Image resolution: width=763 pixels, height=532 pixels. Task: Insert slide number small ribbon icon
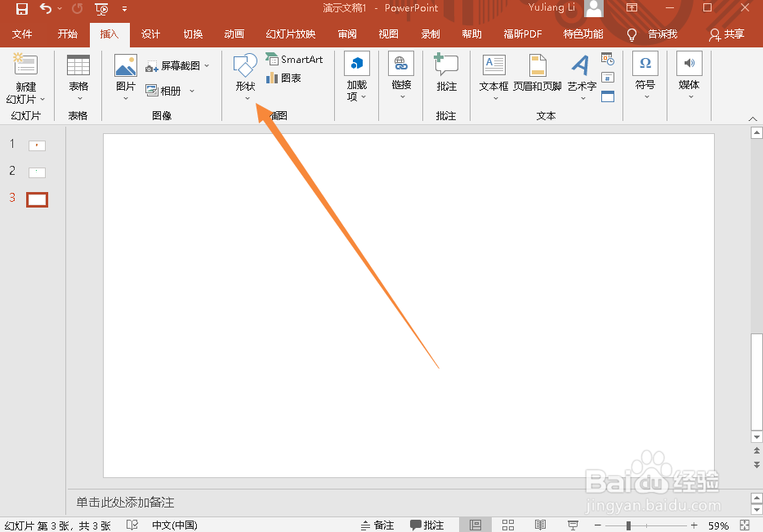tap(608, 78)
